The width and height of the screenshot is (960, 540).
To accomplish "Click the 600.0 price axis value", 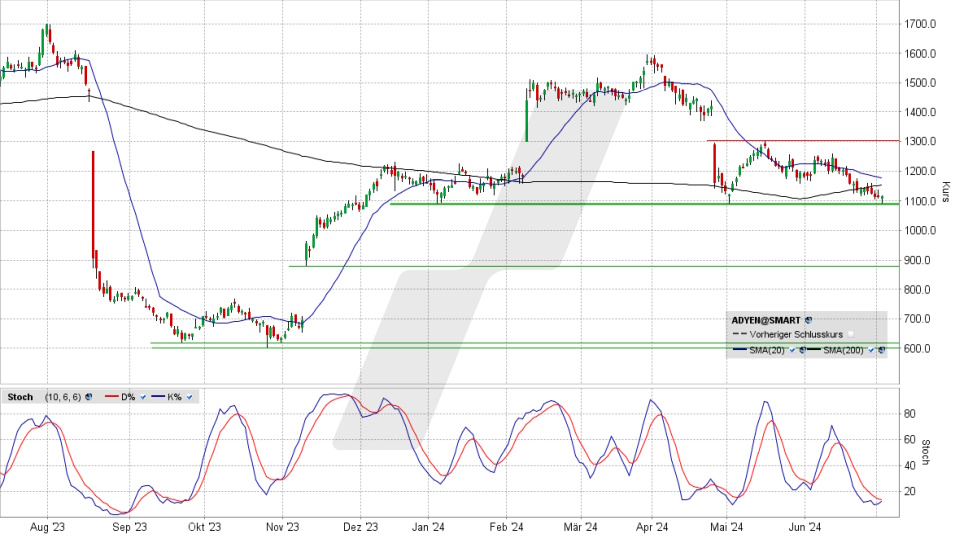I will click(x=918, y=348).
